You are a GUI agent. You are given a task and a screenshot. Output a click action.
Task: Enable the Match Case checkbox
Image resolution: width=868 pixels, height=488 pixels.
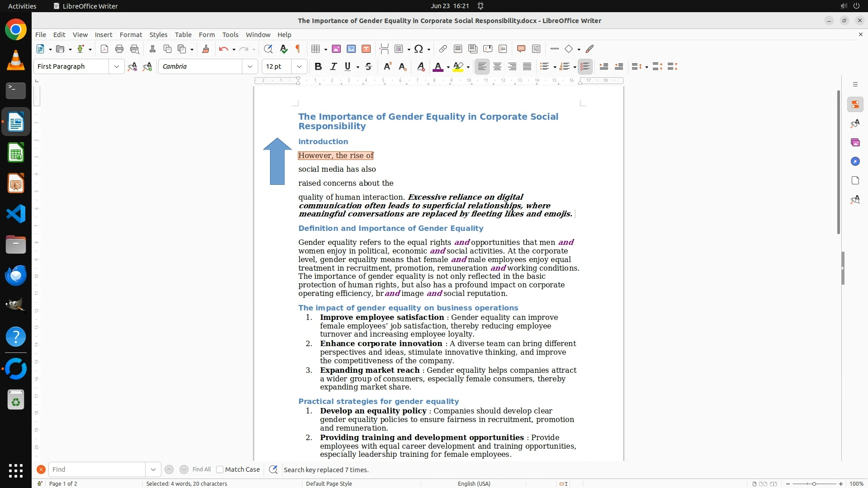click(x=220, y=469)
